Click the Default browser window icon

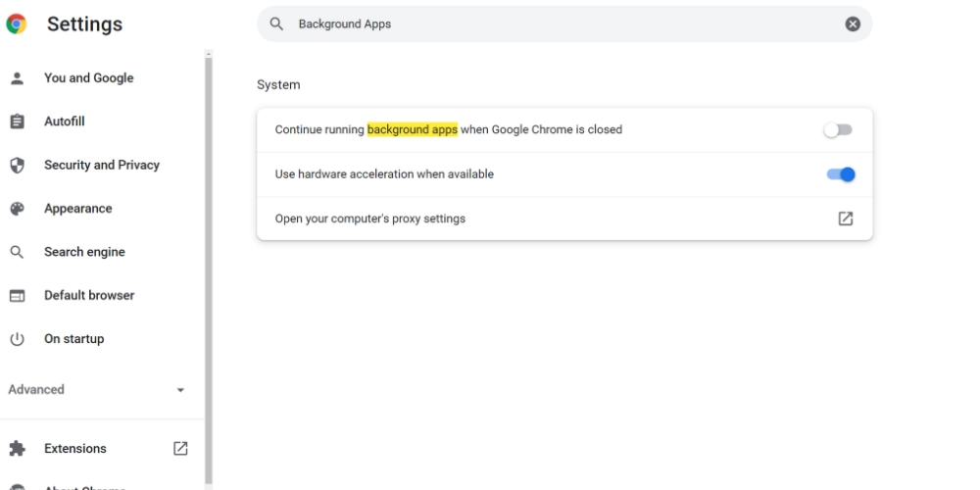click(17, 296)
